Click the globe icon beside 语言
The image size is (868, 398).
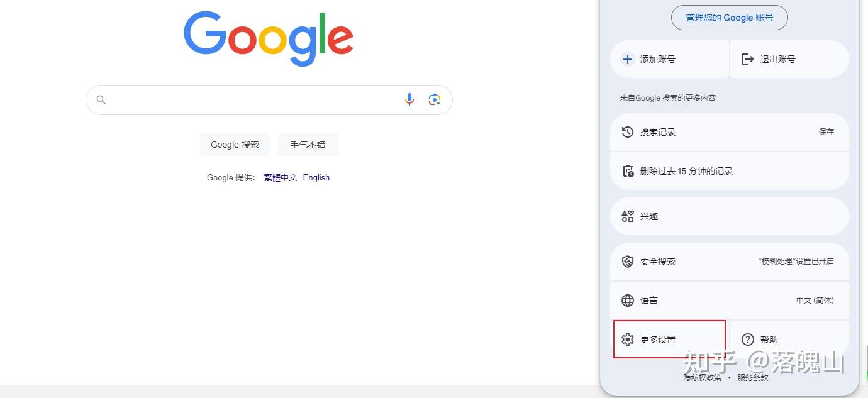(627, 301)
